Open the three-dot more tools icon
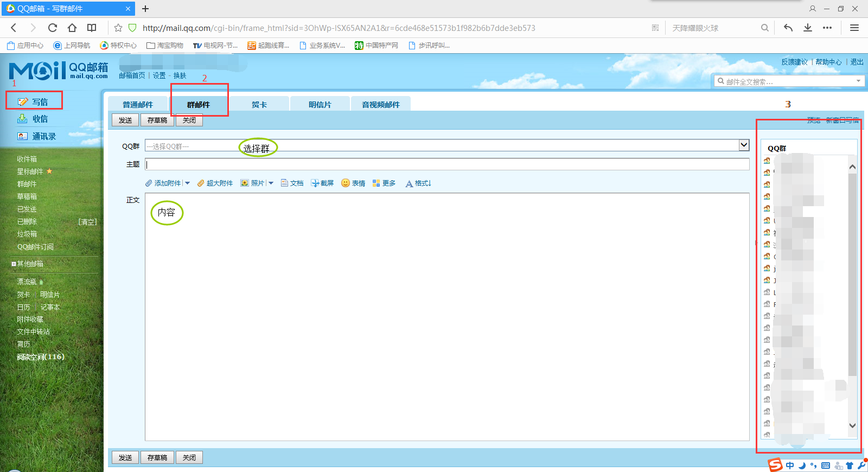The height and width of the screenshot is (472, 868). [x=827, y=28]
